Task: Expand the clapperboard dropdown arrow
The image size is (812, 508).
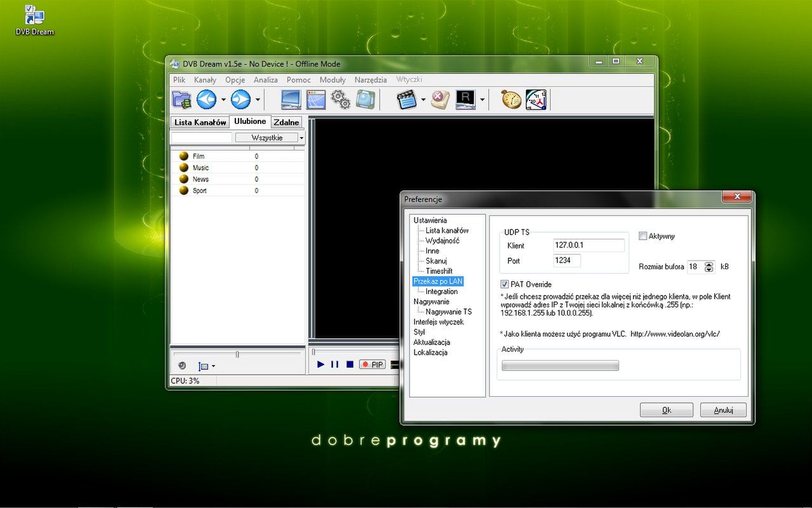Action: [x=422, y=100]
